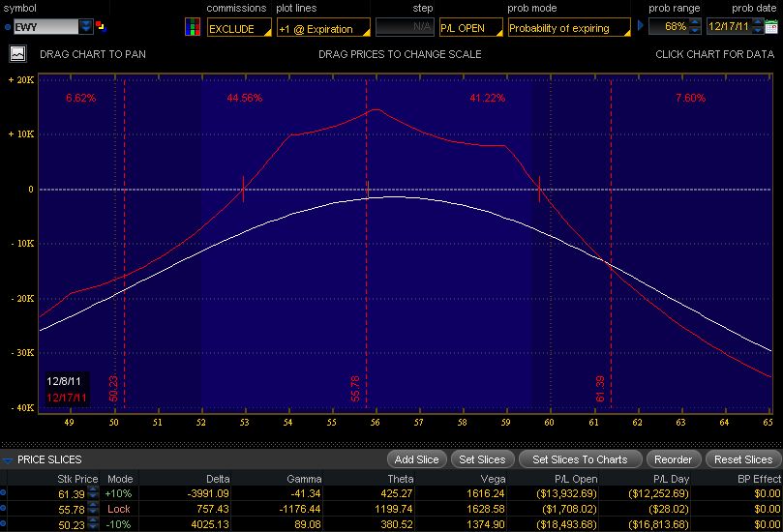Click the blue dot on the 61.39 slice row
The width and height of the screenshot is (783, 532).
tap(3, 493)
